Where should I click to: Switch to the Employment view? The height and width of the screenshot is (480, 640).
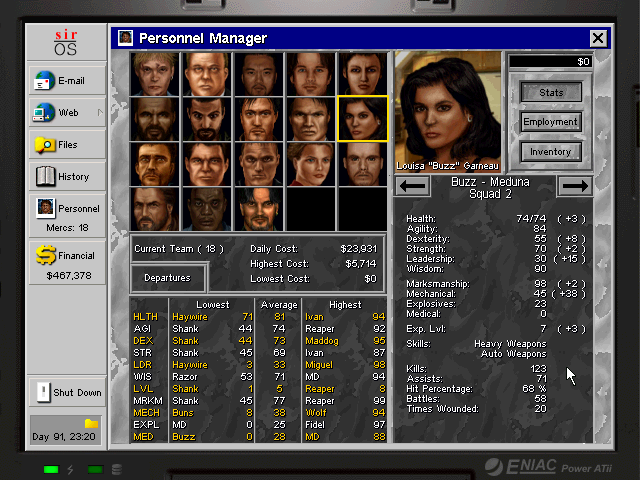tap(551, 122)
